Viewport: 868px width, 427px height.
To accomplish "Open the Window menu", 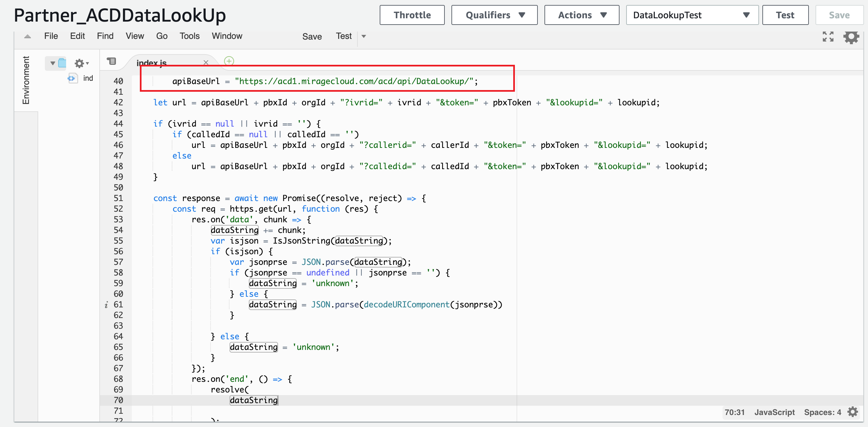I will (227, 36).
